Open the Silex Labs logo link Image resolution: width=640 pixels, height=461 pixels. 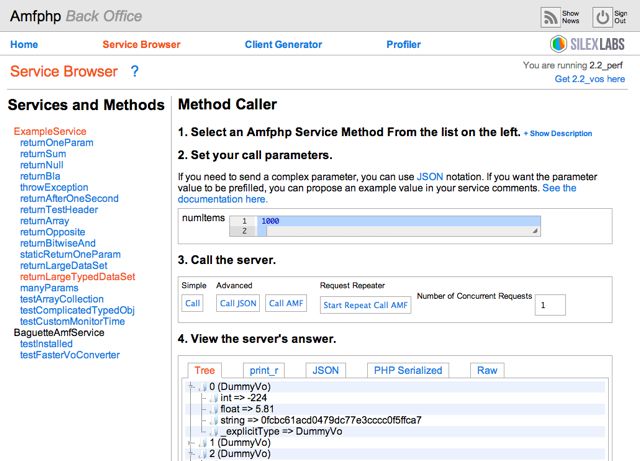tap(590, 45)
